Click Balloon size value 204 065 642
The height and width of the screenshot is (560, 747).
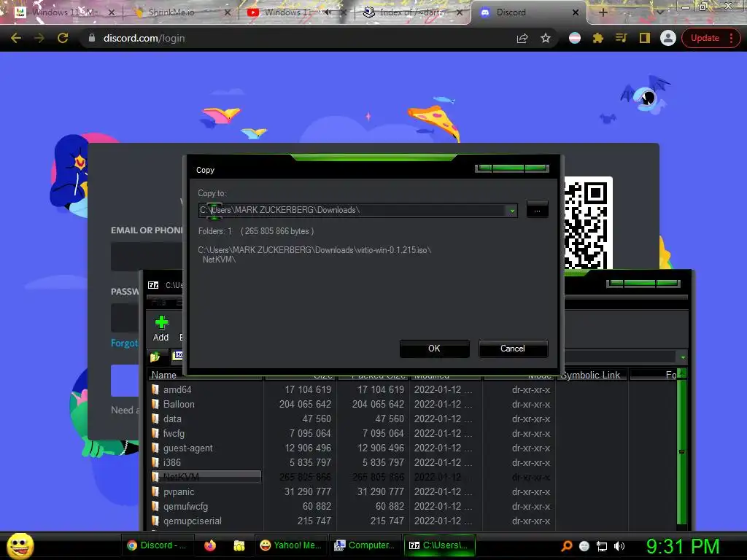click(305, 404)
